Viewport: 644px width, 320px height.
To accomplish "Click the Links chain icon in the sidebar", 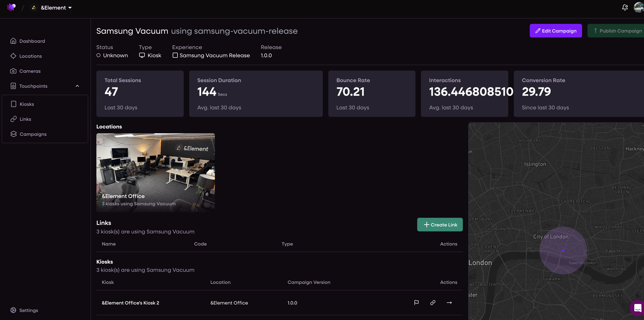I will coord(13,119).
